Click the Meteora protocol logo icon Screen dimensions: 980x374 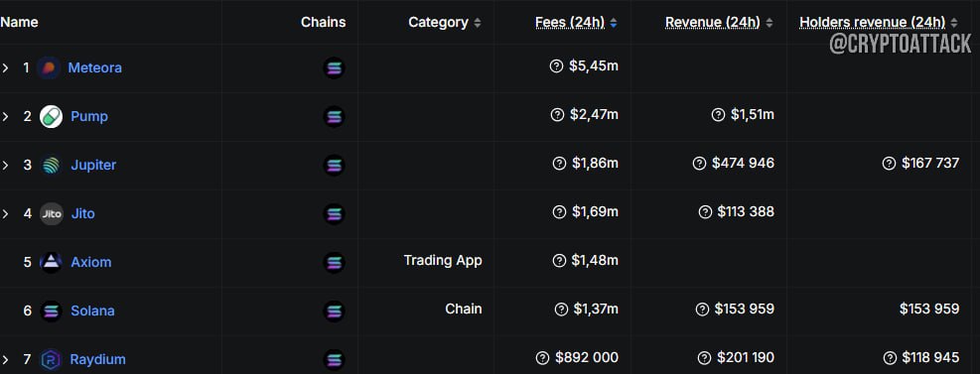48,68
